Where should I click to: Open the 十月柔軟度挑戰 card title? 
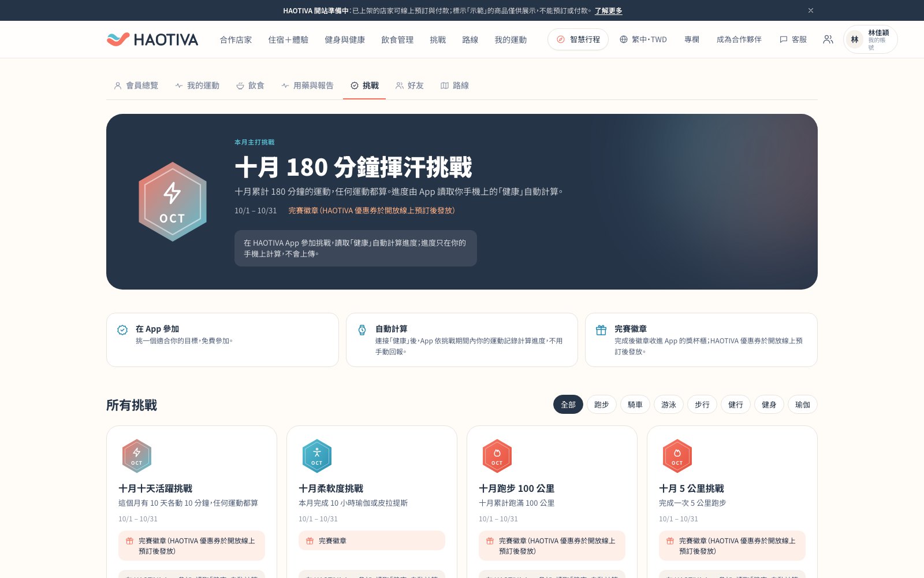click(331, 488)
